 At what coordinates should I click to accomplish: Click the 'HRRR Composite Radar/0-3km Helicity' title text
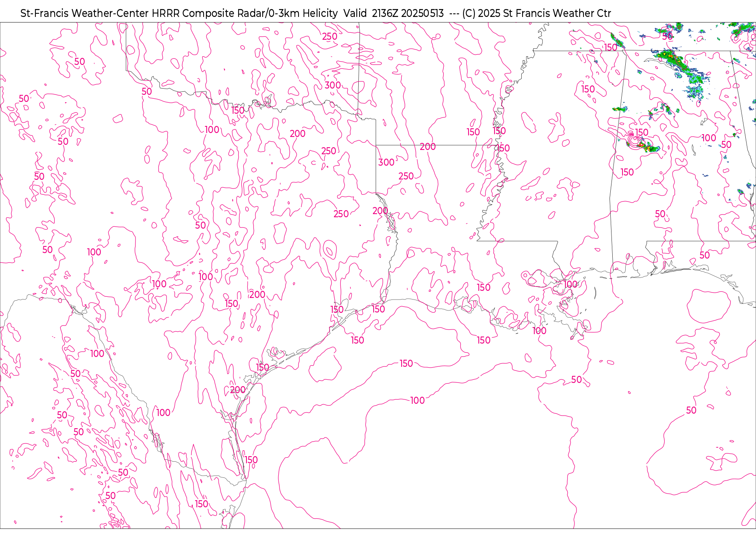pos(245,13)
